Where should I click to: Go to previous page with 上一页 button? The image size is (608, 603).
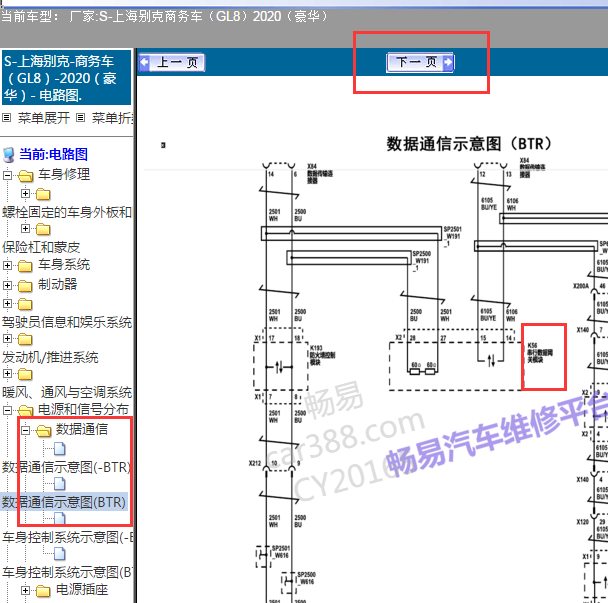[172, 62]
